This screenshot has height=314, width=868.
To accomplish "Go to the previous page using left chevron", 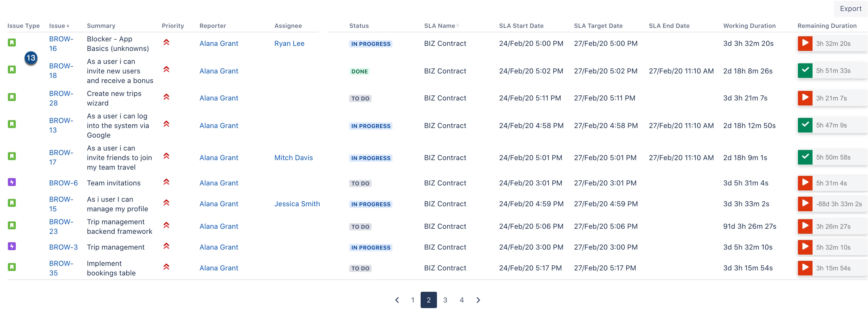I will point(397,300).
